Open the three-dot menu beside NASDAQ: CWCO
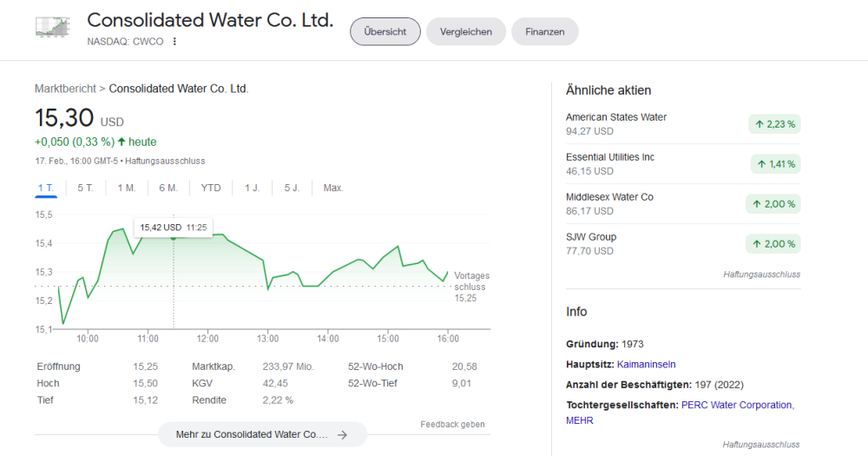Screen dimensions: 868x456 (174, 42)
